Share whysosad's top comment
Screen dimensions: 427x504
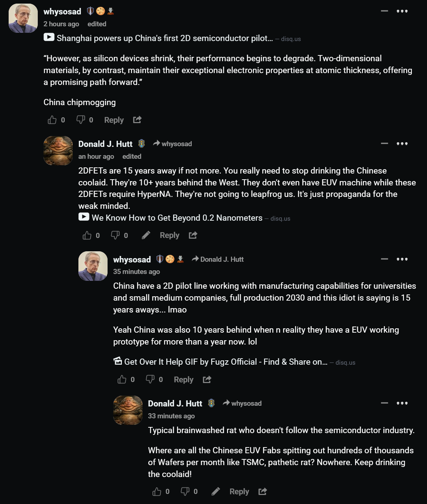click(x=137, y=120)
